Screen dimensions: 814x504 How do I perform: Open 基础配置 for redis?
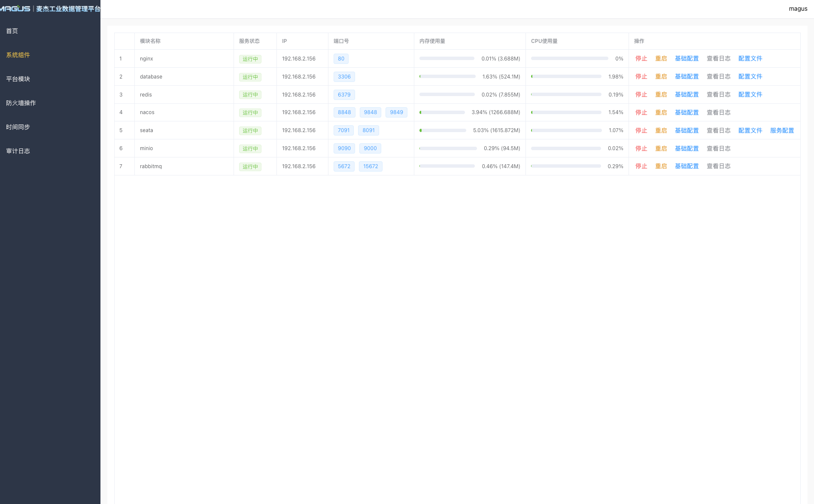(x=686, y=95)
